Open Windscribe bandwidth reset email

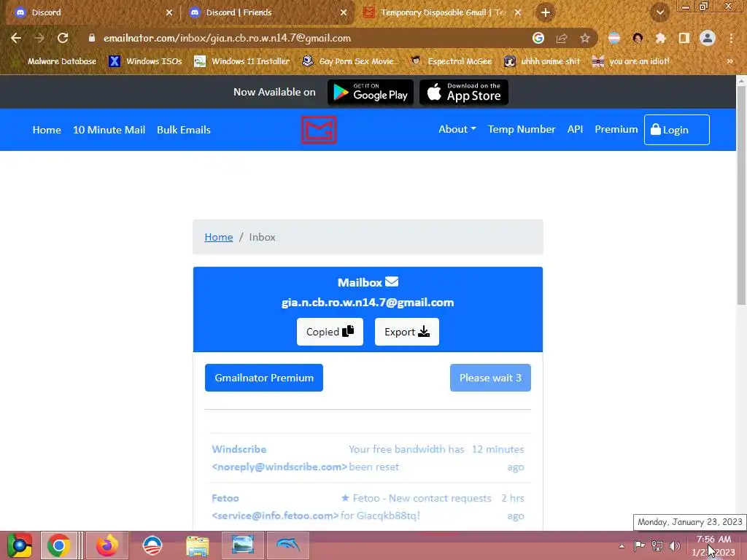tap(368, 458)
